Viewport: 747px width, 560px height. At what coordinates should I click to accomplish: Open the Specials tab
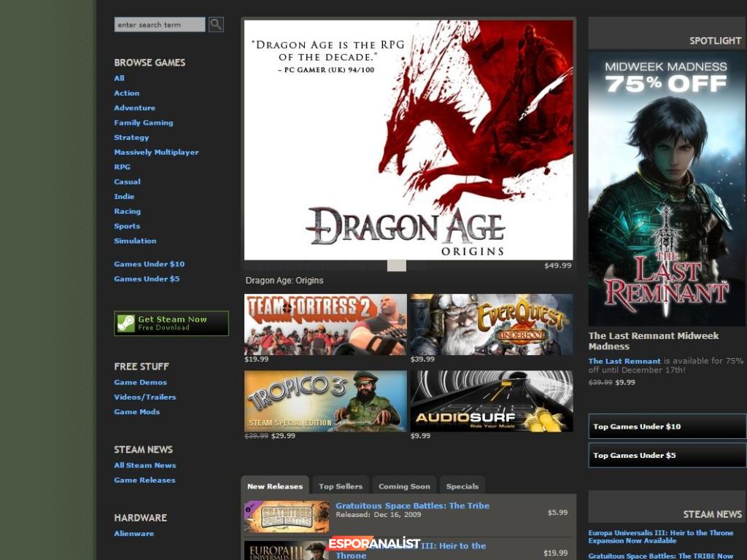coord(462,486)
